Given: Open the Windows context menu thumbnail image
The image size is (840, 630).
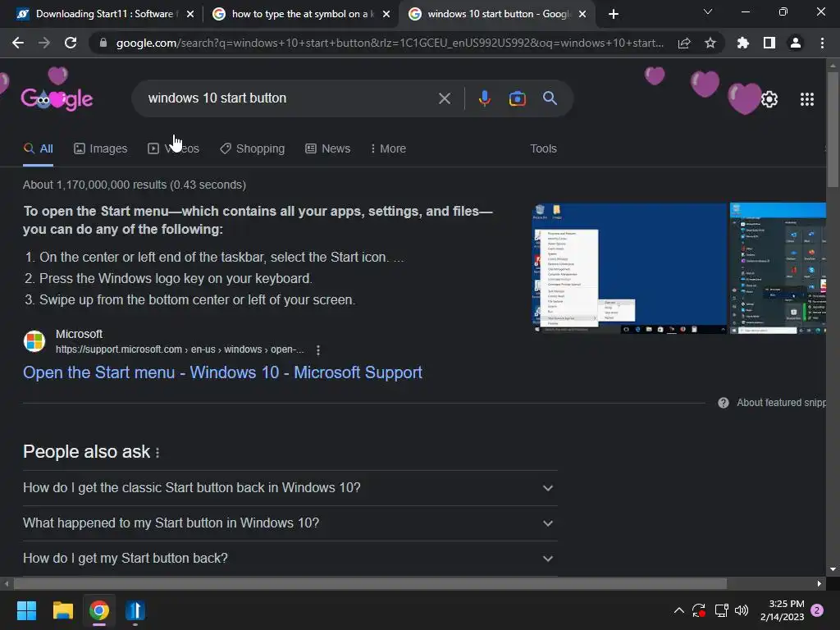Looking at the screenshot, I should pos(629,268).
